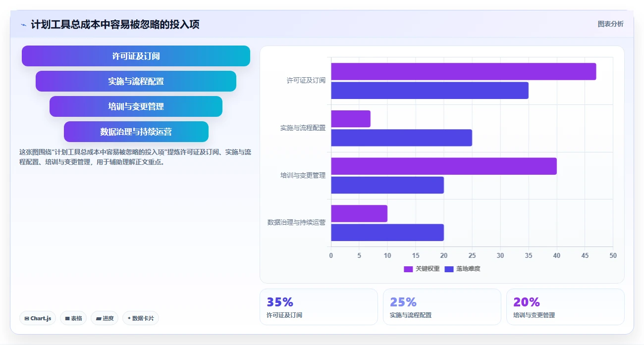Image resolution: width=644 pixels, height=345 pixels.
Task: Click the 表格 tag chip
Action: point(74,318)
